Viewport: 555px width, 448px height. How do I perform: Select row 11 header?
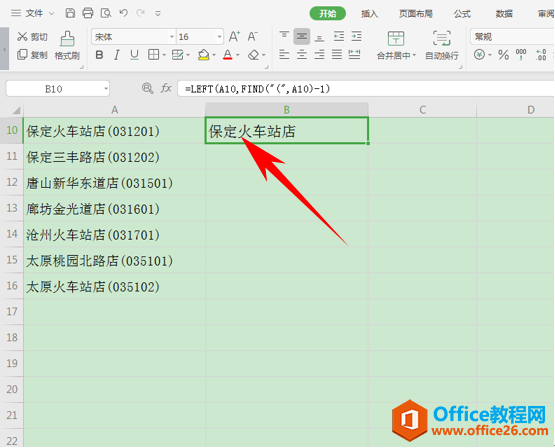click(12, 156)
